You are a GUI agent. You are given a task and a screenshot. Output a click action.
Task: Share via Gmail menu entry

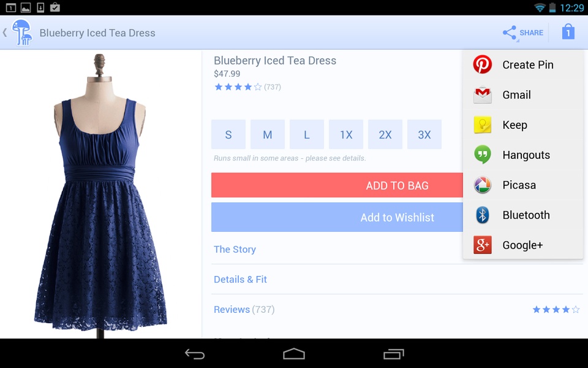click(523, 94)
